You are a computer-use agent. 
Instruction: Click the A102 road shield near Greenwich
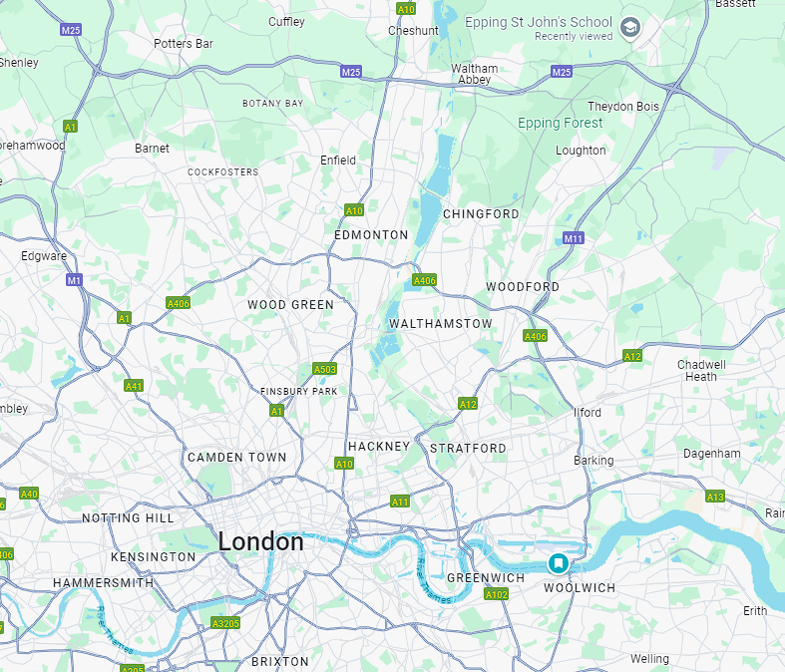[496, 594]
